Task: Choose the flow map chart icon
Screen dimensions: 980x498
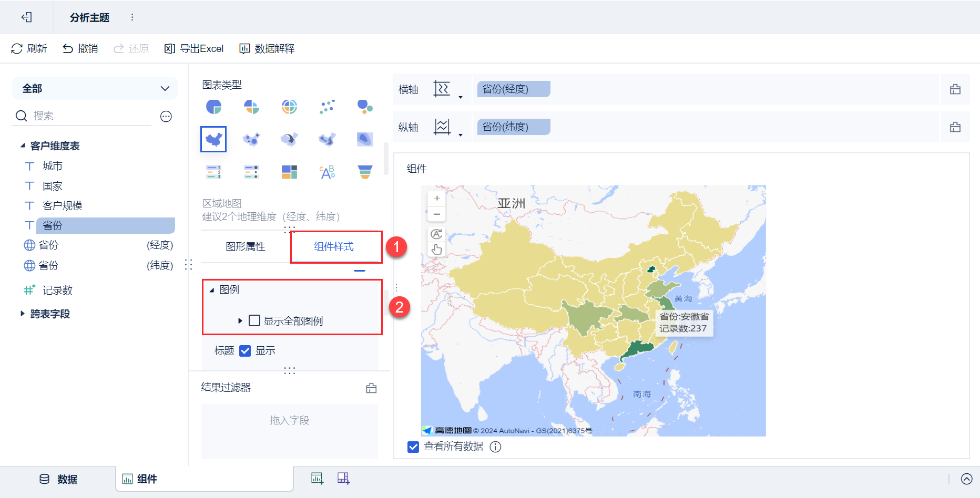Action: pos(289,139)
